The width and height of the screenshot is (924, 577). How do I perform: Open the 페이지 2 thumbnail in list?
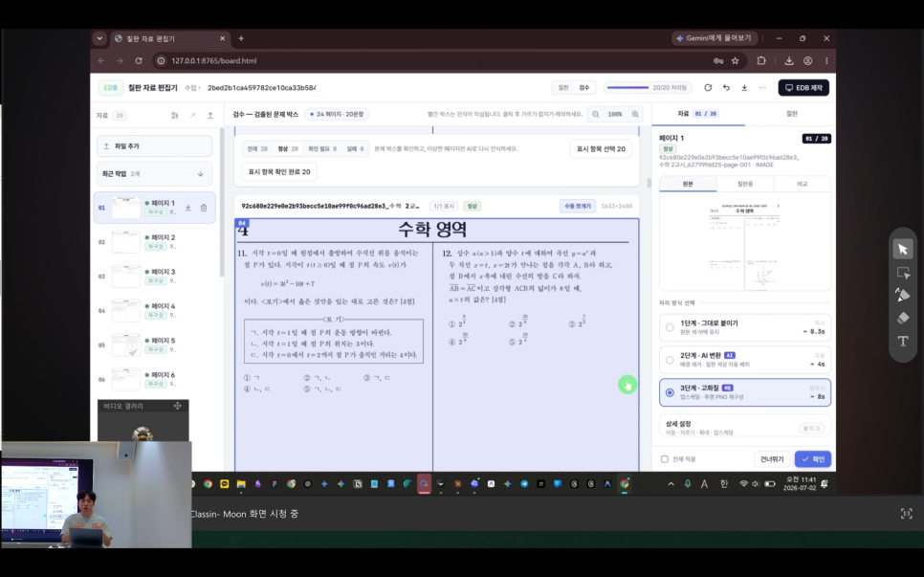point(125,242)
